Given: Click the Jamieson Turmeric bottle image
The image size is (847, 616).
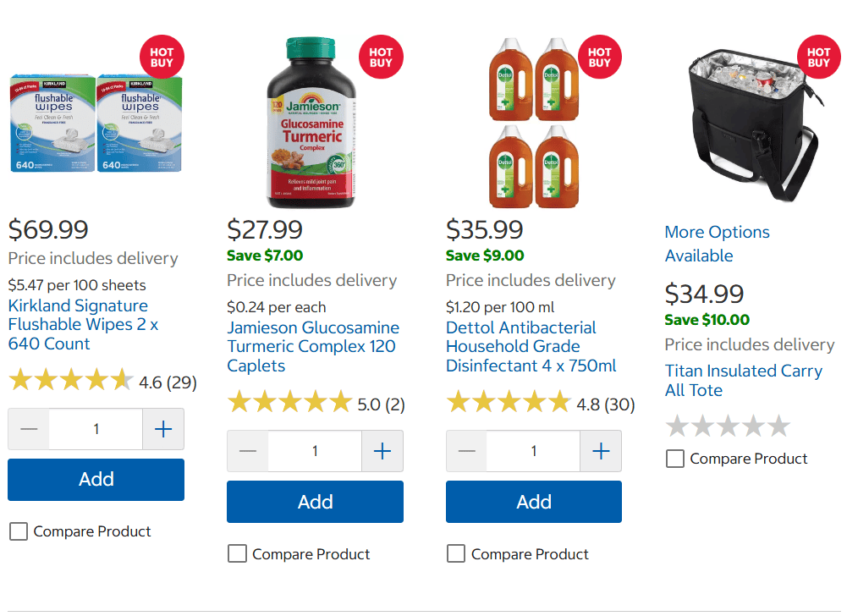Looking at the screenshot, I should 311,123.
